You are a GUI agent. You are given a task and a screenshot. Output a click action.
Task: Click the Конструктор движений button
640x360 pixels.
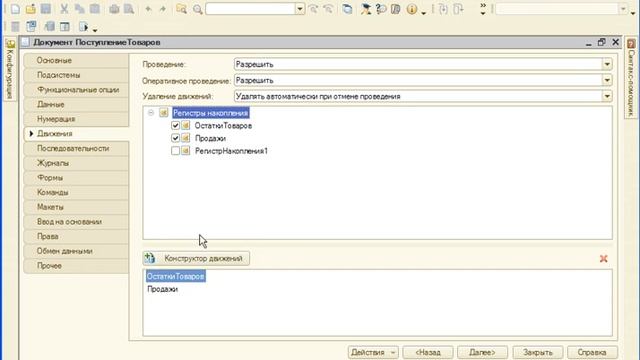click(x=196, y=258)
